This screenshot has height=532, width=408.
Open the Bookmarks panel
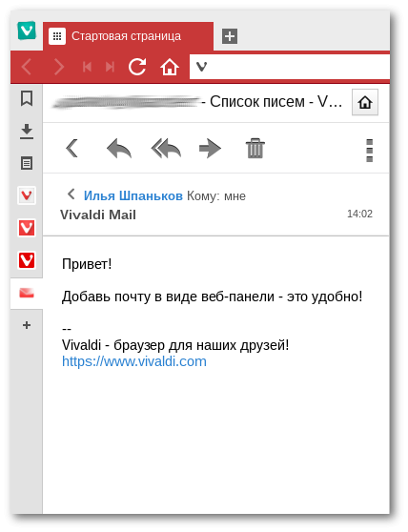click(x=27, y=98)
